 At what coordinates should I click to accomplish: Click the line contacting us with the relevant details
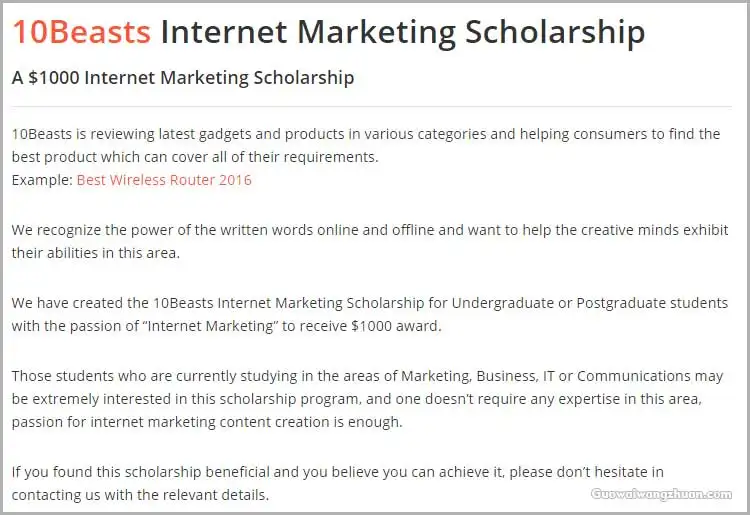click(x=140, y=495)
